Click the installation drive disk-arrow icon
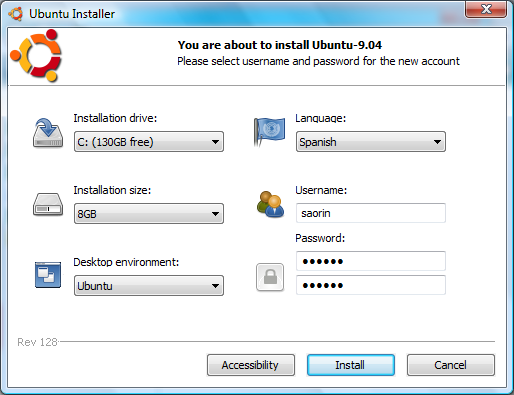514x395 pixels. pyautogui.click(x=48, y=133)
